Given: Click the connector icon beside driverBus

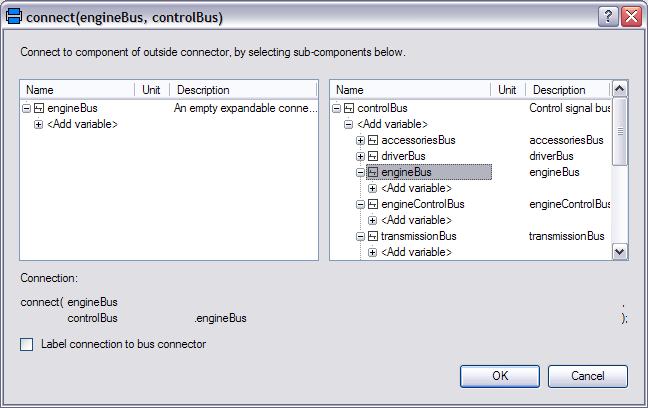Looking at the screenshot, I should coord(372,156).
